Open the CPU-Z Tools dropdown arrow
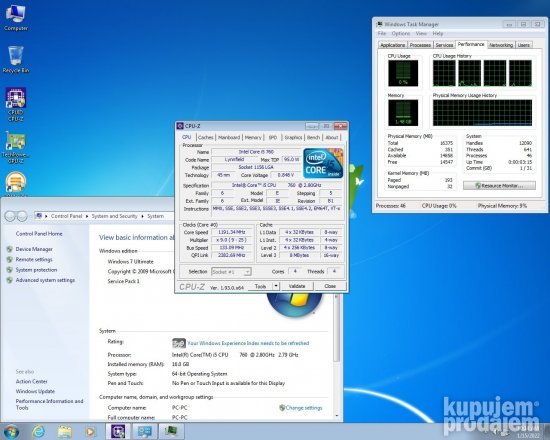This screenshot has width=550, height=440. coord(276,286)
